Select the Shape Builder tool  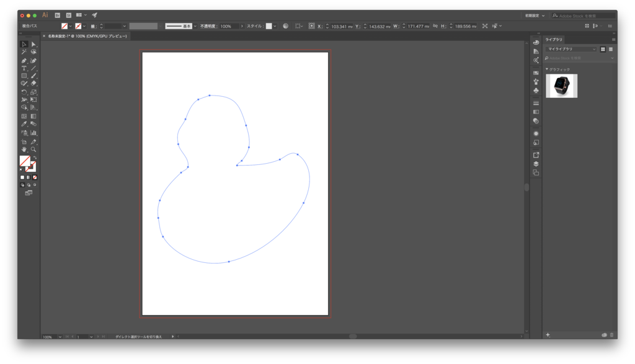24,107
